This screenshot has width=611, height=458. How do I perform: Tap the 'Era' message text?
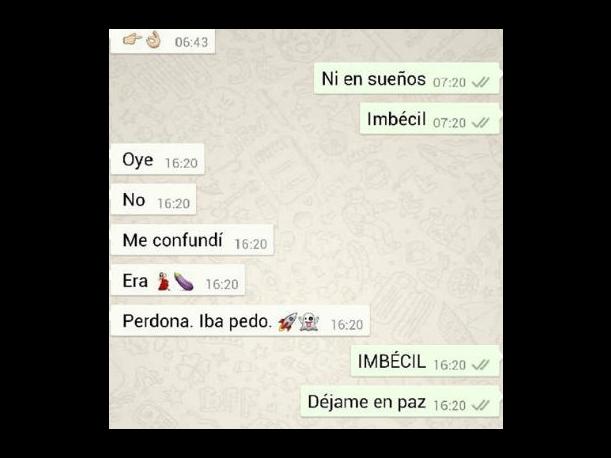[x=135, y=281]
